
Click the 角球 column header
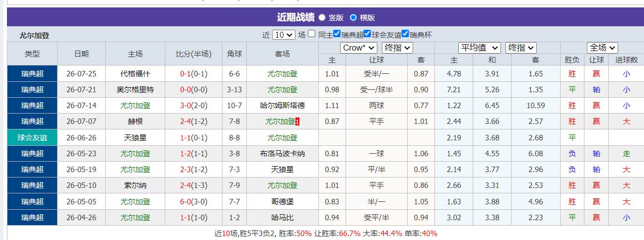click(234, 54)
